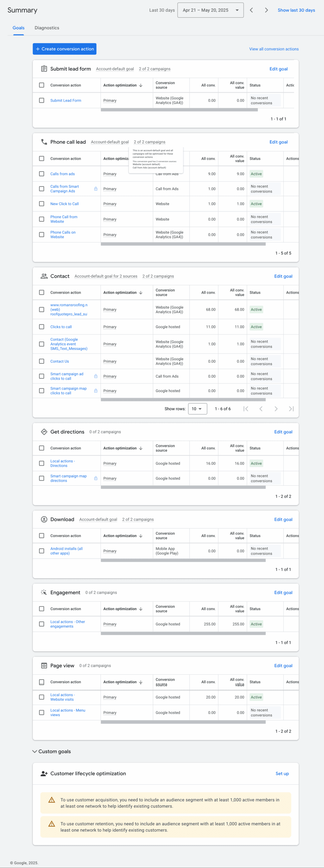Open Primary optimization for Android installs row
Image resolution: width=324 pixels, height=868 pixels.
(x=110, y=551)
